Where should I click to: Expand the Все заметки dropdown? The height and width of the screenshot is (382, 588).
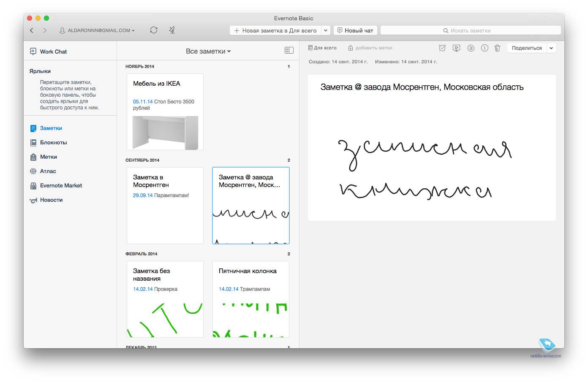[208, 51]
